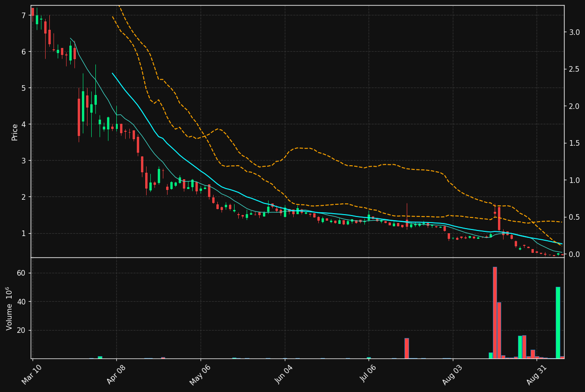Click the Jul 06 date label

click(369, 374)
